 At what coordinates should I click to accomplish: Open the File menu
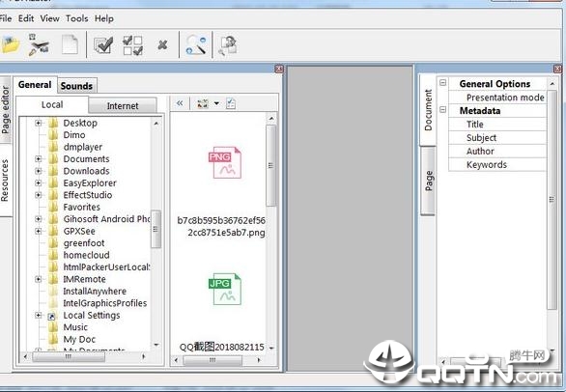tap(5, 18)
